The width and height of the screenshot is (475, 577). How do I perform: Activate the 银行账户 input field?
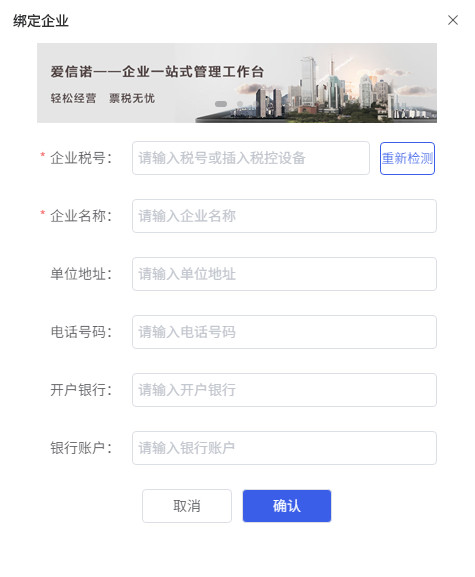(284, 448)
